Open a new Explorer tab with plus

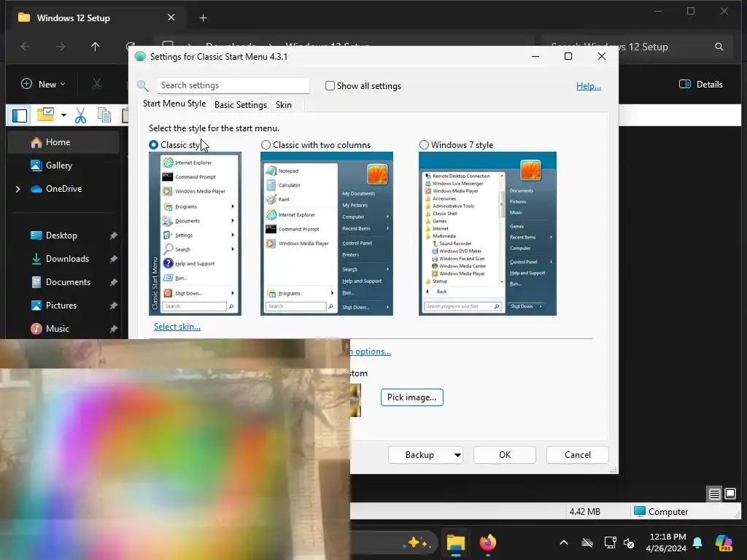tap(203, 18)
